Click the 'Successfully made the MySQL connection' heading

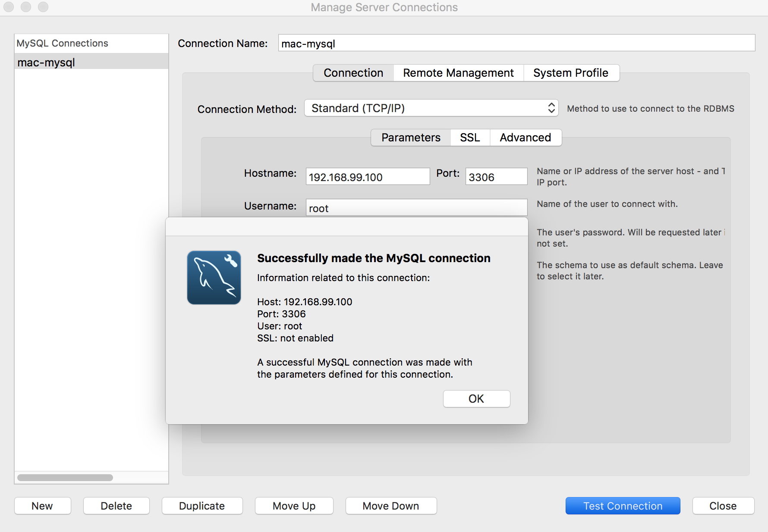pyautogui.click(x=374, y=258)
